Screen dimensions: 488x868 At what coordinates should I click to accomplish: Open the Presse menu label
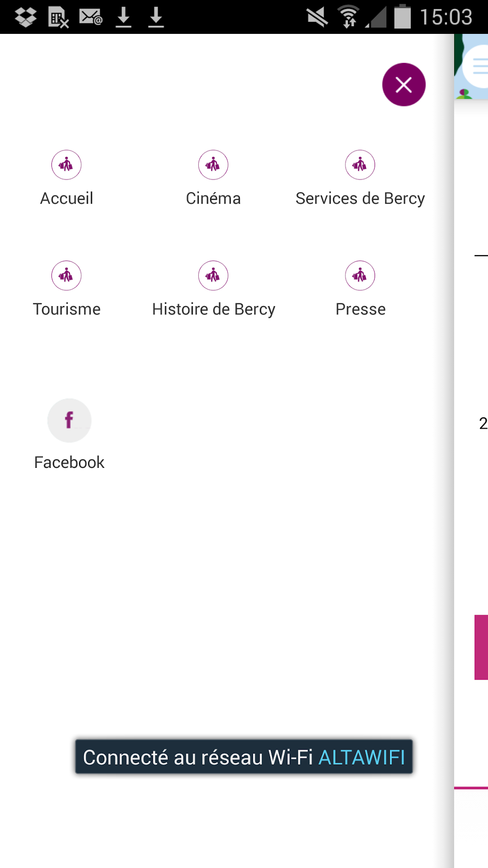(360, 309)
